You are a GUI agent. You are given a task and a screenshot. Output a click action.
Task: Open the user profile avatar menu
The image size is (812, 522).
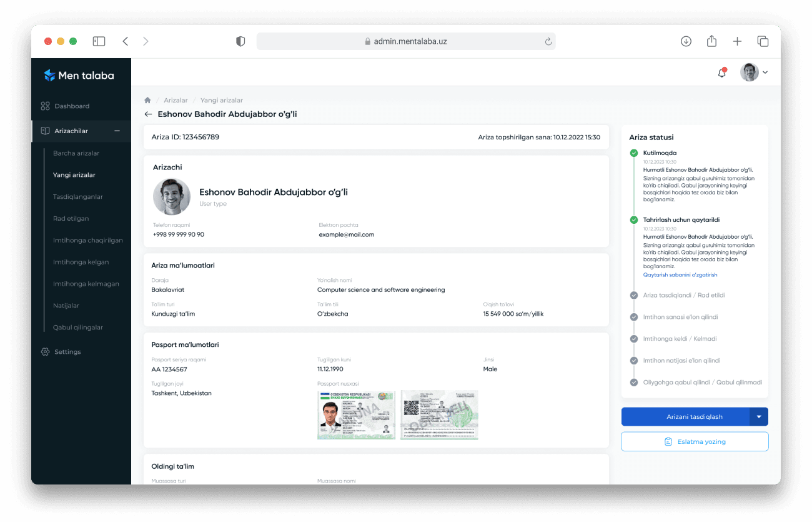[753, 73]
